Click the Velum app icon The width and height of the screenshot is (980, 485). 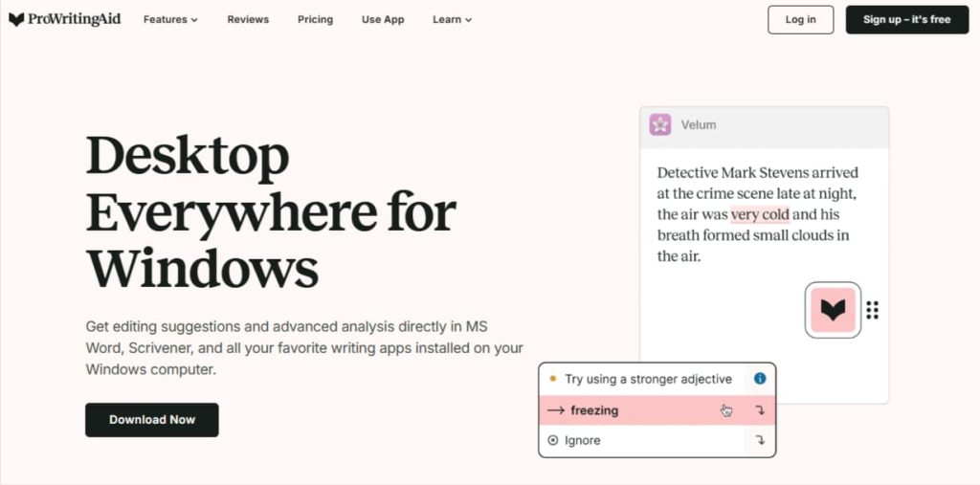[660, 124]
